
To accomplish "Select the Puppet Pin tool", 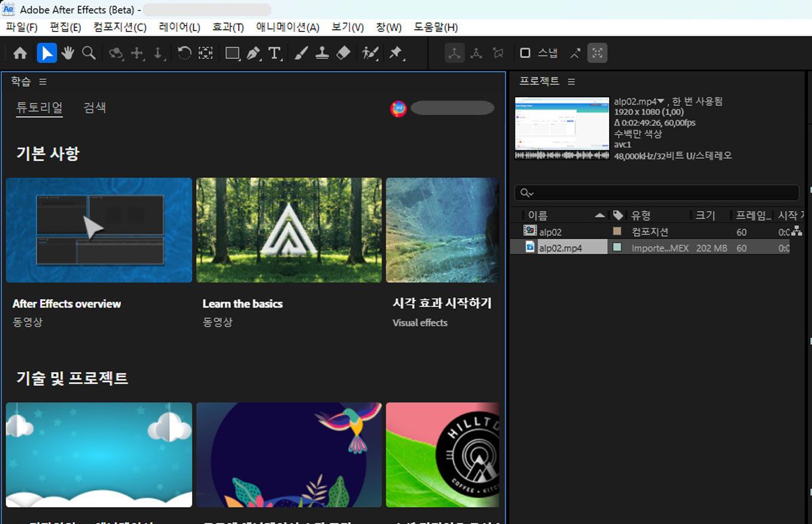I will 396,53.
